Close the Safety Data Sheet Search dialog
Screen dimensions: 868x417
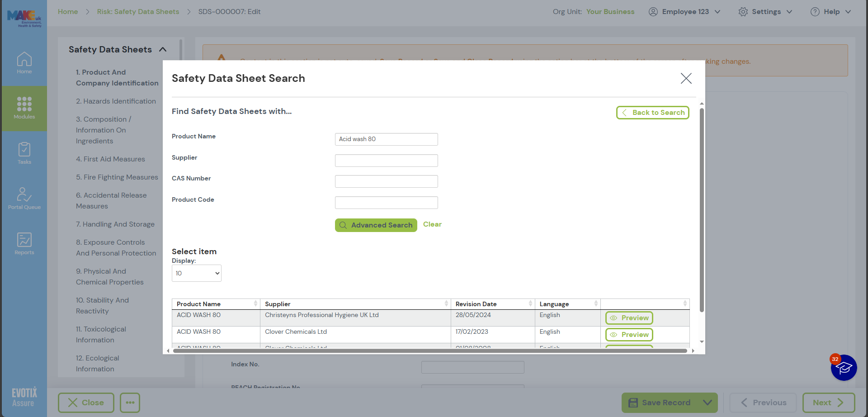(686, 78)
